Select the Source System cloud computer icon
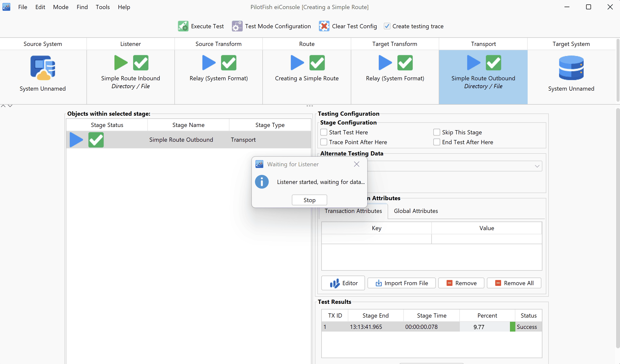The width and height of the screenshot is (620, 364). [42, 68]
